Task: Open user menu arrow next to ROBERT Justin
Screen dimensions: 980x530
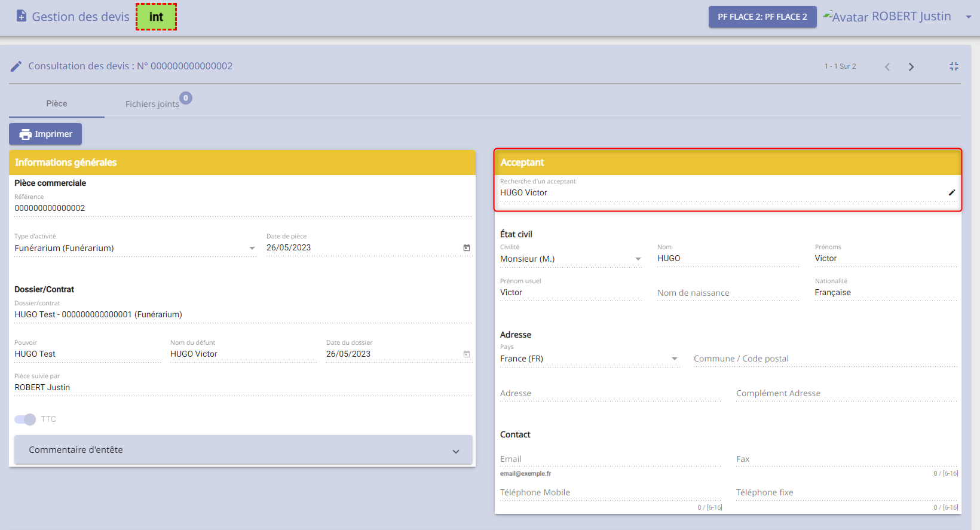Action: click(x=969, y=17)
